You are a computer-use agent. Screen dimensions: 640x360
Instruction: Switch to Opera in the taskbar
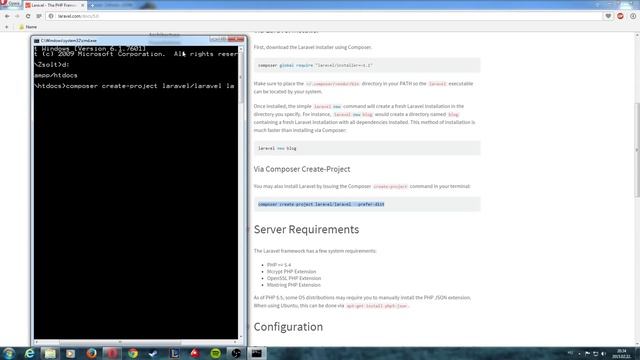(112, 353)
